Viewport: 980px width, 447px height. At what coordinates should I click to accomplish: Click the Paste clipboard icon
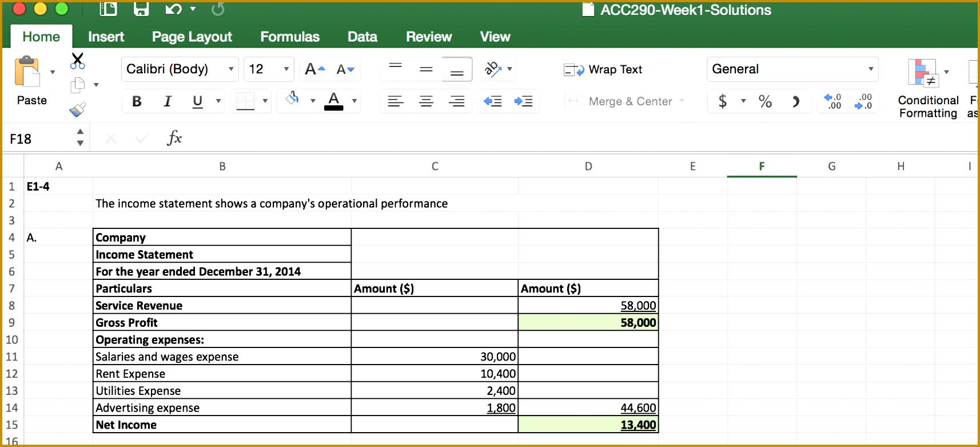tap(27, 72)
